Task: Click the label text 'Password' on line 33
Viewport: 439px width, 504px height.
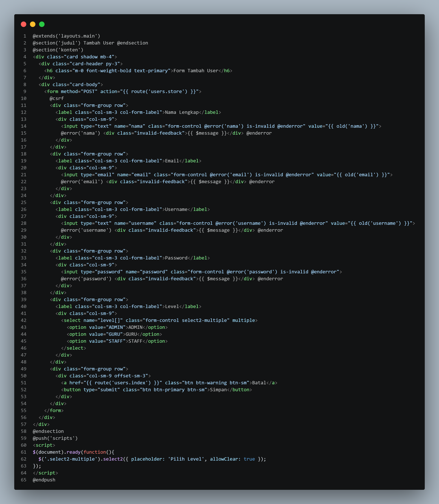Action: pos(176,258)
